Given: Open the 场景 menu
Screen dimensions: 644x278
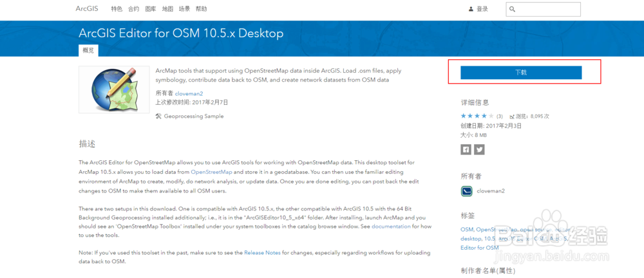Looking at the screenshot, I should (x=184, y=9).
